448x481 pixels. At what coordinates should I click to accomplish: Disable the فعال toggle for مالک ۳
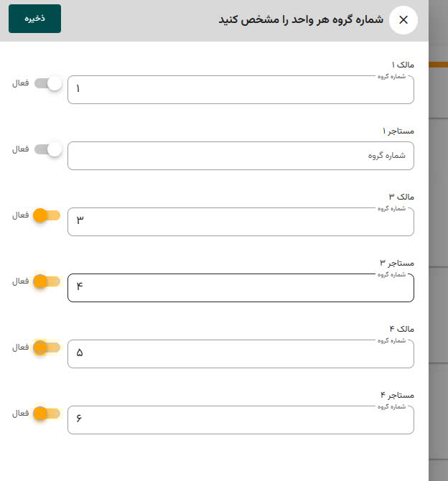tap(47, 215)
